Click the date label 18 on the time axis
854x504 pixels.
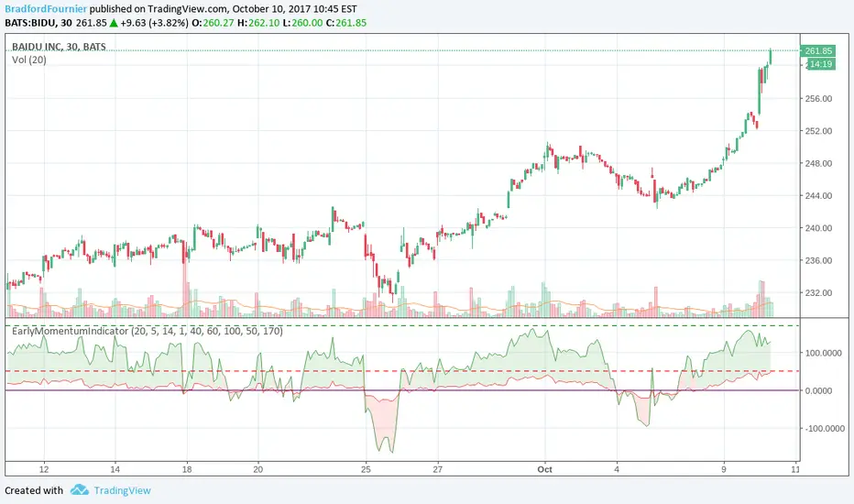187,469
